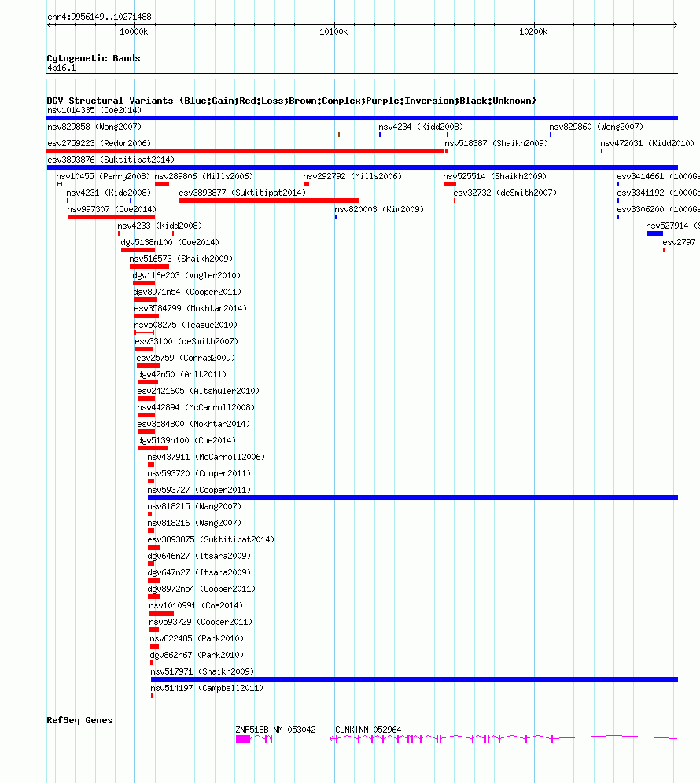Click the DGV Structural Variants track heading
Viewport: 700px width, 783px height.
[291, 101]
